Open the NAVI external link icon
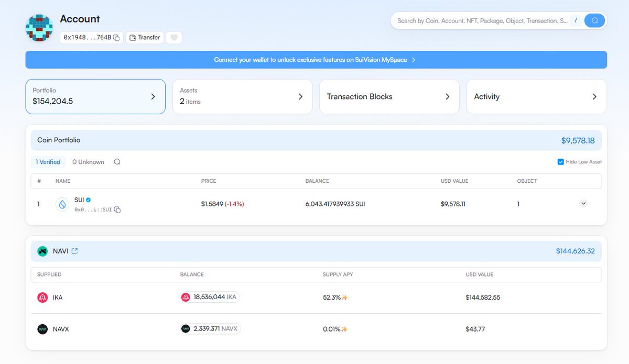The height and width of the screenshot is (364, 629). click(x=74, y=251)
